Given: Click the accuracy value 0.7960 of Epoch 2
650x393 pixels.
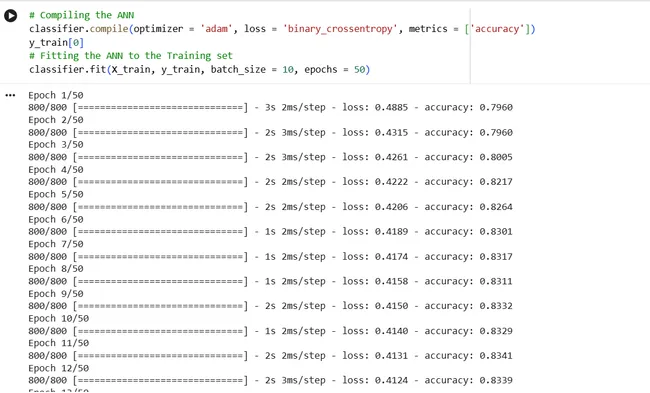Looking at the screenshot, I should (x=496, y=133).
